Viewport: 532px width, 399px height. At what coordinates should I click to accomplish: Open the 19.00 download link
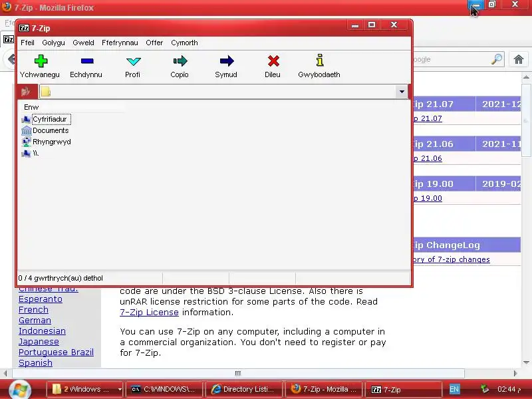(x=428, y=198)
